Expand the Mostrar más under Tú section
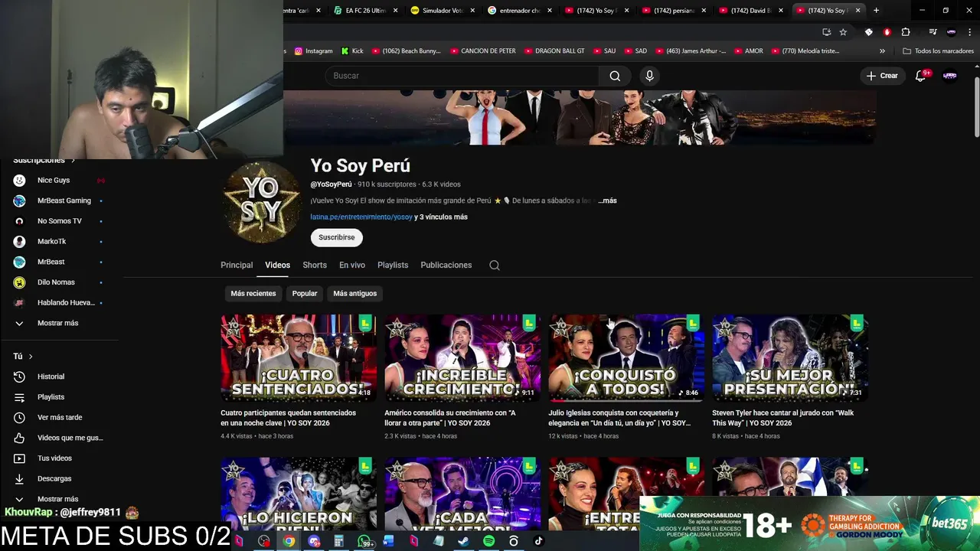Image resolution: width=980 pixels, height=551 pixels. click(x=59, y=499)
